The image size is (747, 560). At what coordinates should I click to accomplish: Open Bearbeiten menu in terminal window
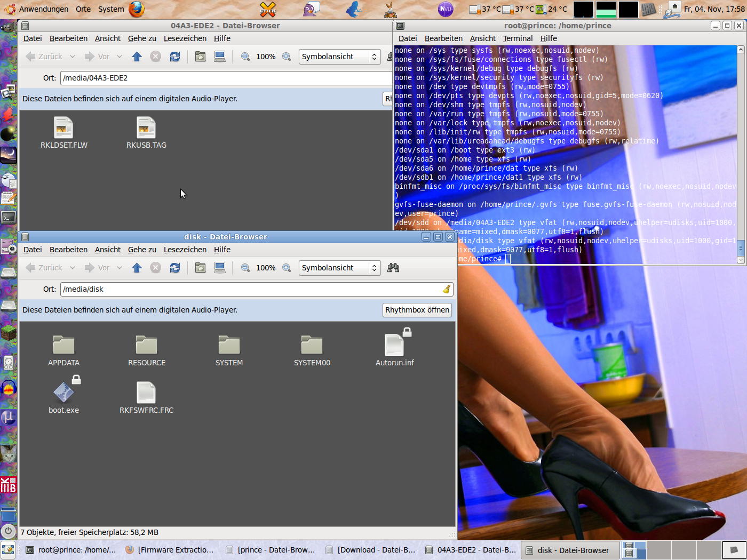pyautogui.click(x=443, y=38)
